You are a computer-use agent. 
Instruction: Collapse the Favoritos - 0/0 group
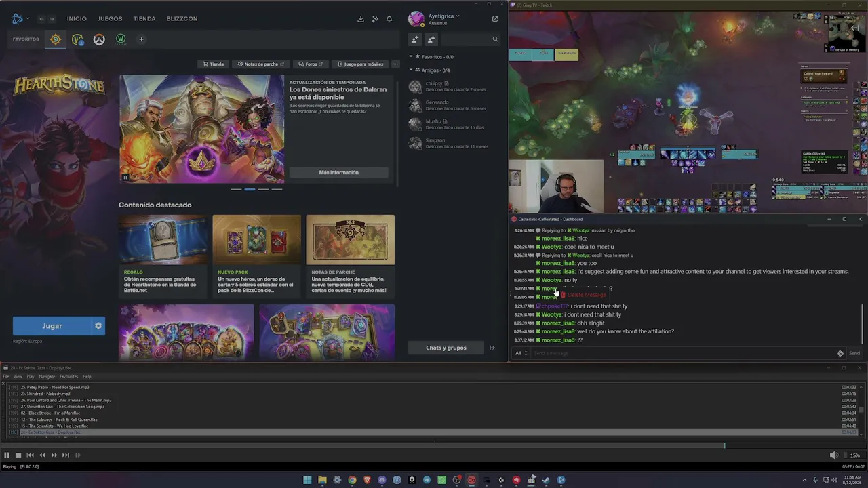point(411,57)
